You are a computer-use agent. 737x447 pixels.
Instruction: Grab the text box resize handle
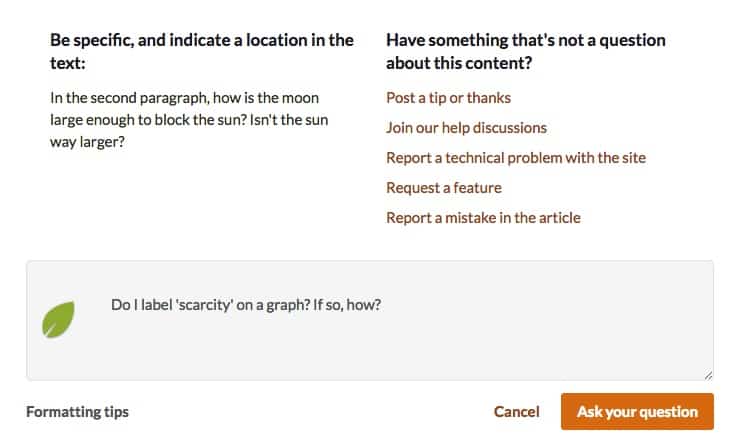point(708,375)
